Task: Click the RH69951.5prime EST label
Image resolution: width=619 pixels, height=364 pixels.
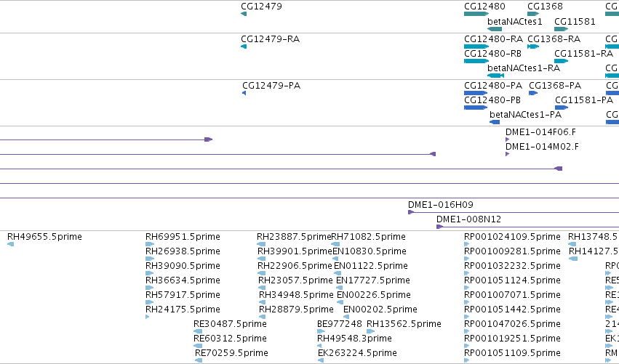Action: 183,237
